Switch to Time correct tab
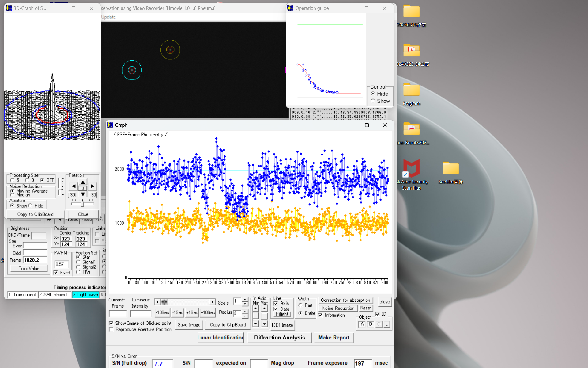This screenshot has height=368, width=588. (22, 295)
